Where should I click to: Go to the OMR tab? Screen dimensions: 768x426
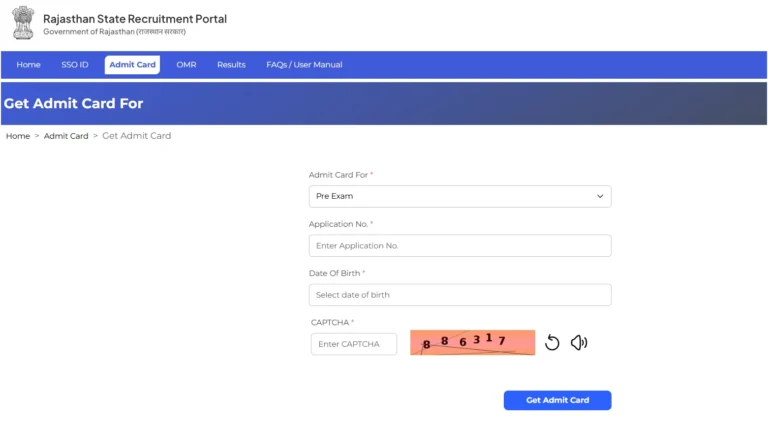[186, 65]
